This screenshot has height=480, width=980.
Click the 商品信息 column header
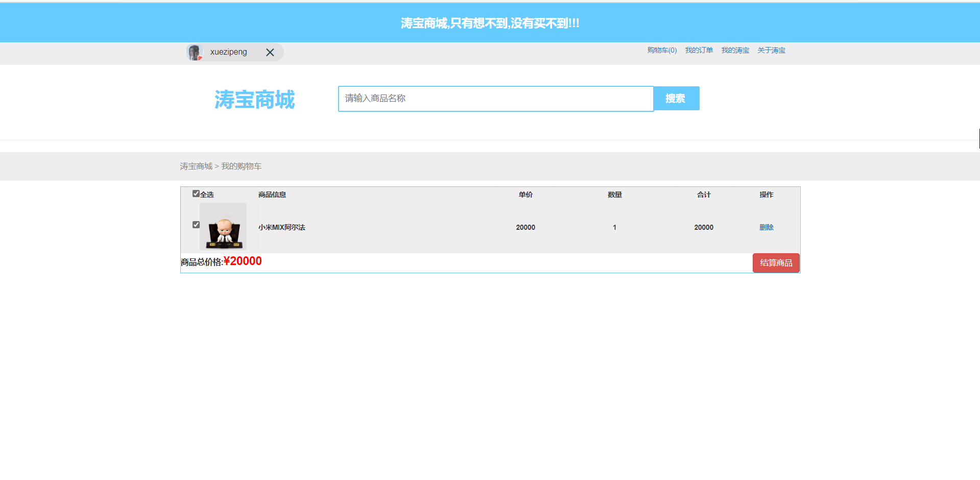pos(272,195)
